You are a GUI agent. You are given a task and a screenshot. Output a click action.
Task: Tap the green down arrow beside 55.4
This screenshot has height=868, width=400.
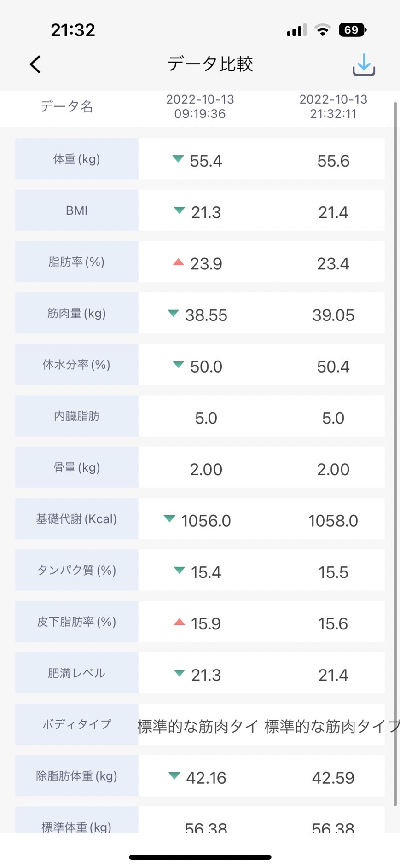[178, 159]
